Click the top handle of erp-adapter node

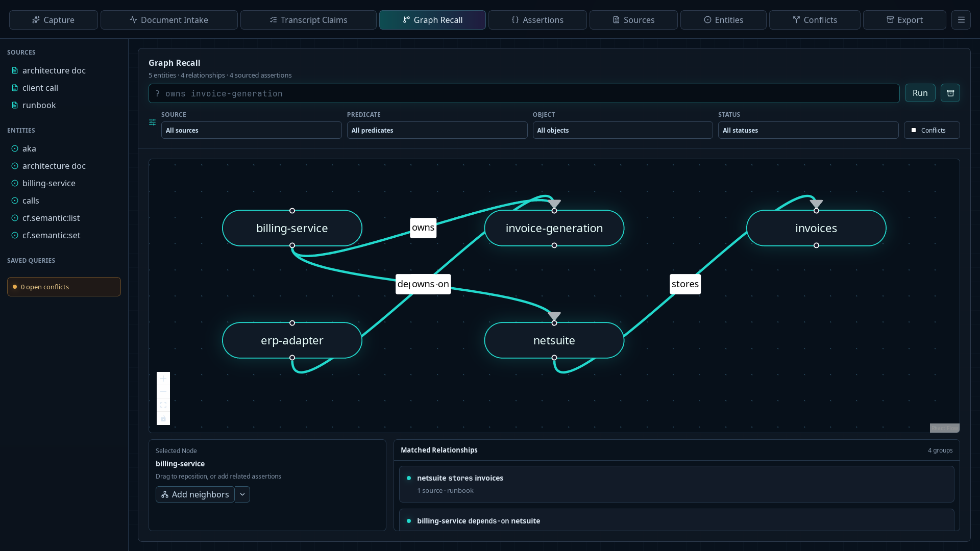(292, 323)
